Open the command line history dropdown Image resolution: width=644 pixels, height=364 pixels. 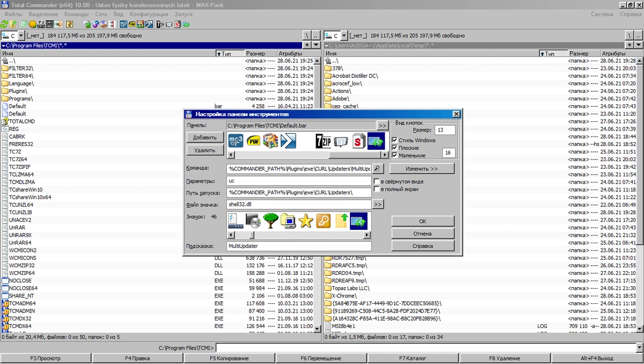click(x=638, y=348)
